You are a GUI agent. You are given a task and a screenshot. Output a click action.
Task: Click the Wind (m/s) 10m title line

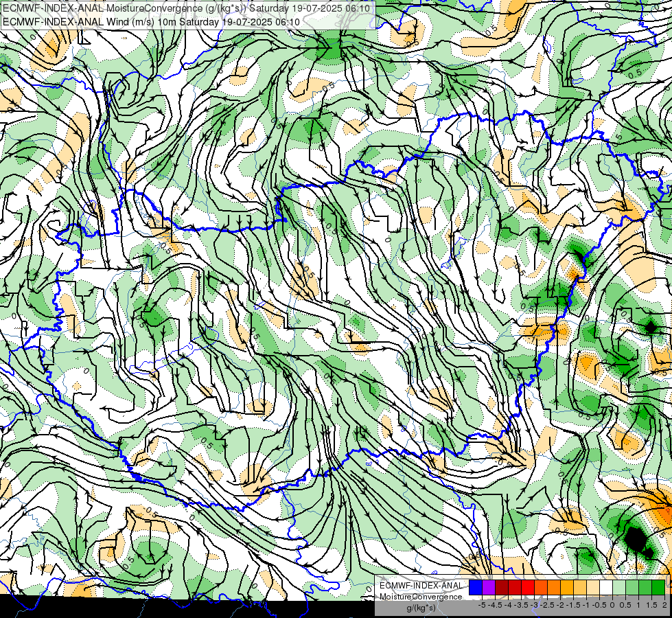pos(151,21)
